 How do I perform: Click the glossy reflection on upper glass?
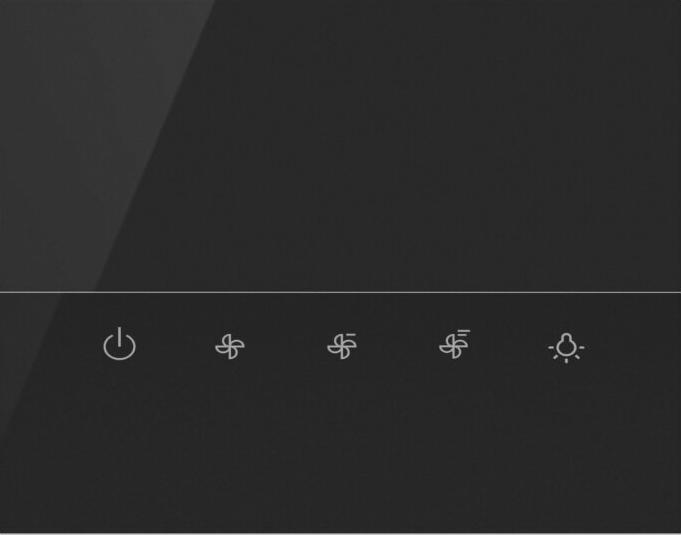[x=100, y=130]
